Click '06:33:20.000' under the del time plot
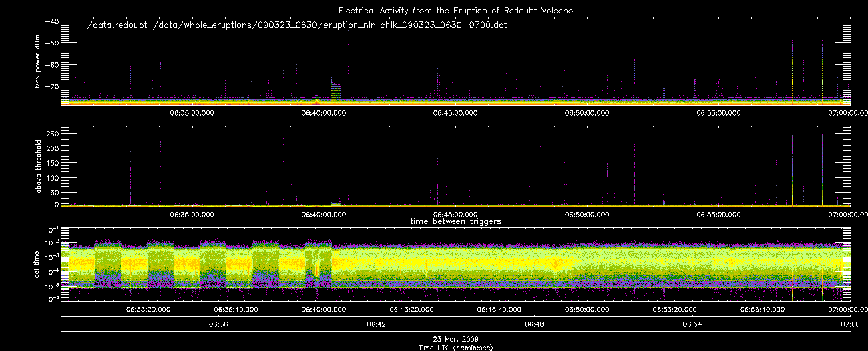Image resolution: width=868 pixels, height=351 pixels. point(148,310)
